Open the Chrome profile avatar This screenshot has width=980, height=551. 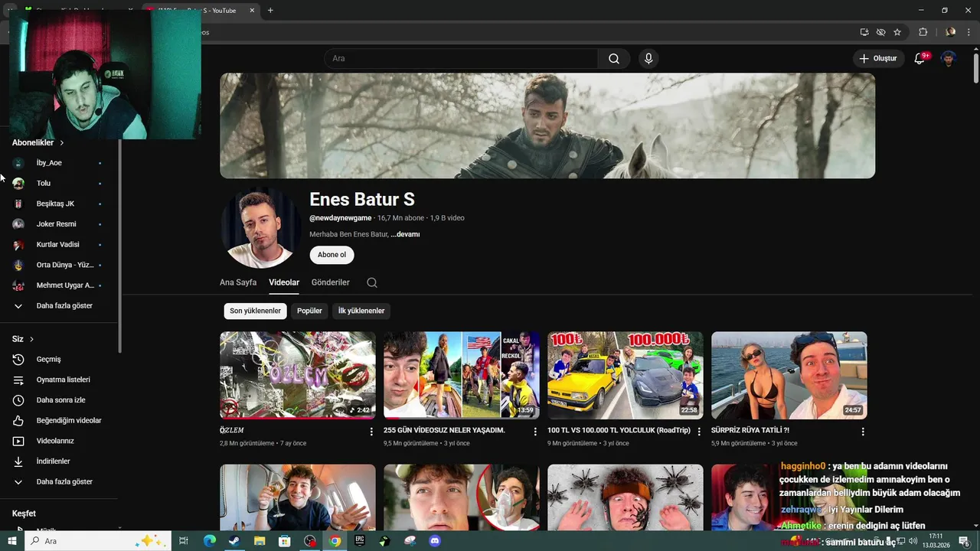(x=951, y=32)
